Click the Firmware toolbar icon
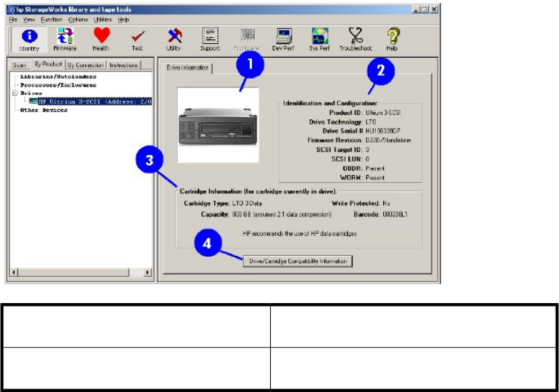This screenshot has width=559, height=392. click(x=65, y=40)
